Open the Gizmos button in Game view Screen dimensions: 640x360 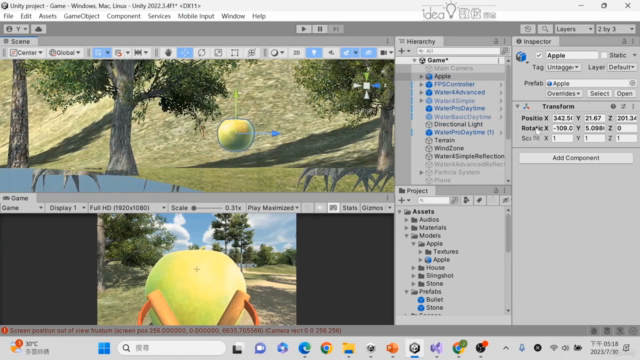click(x=372, y=208)
